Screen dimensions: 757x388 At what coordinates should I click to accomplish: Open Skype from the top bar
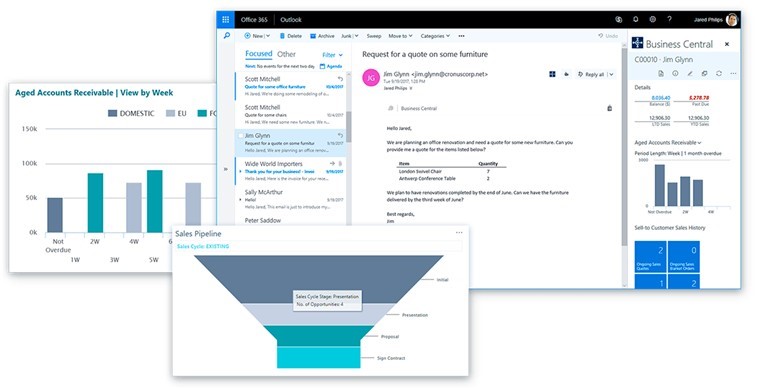tap(618, 20)
